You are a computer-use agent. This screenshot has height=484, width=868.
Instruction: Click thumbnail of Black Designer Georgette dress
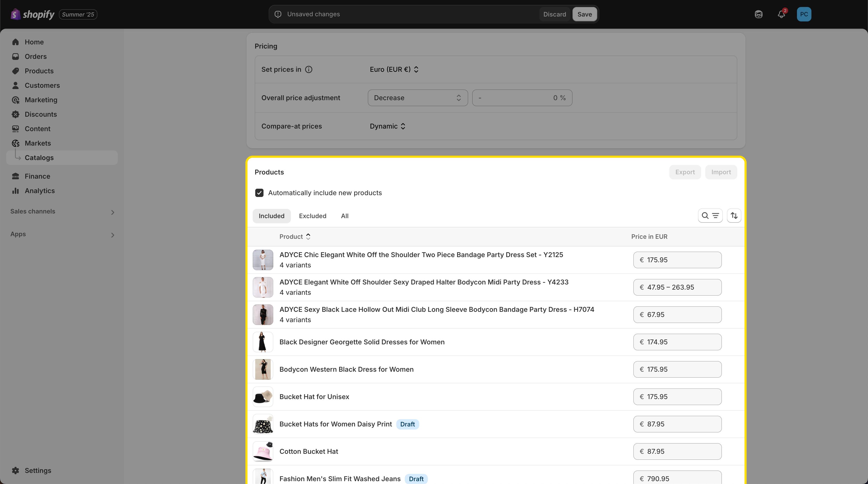click(x=263, y=342)
